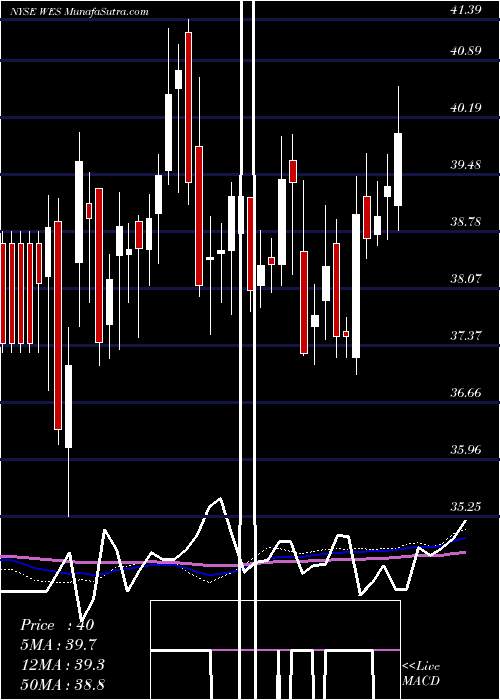Click the 37.37 price axis label
Image resolution: width=500 pixels, height=700 pixels.
pyautogui.click(x=466, y=336)
